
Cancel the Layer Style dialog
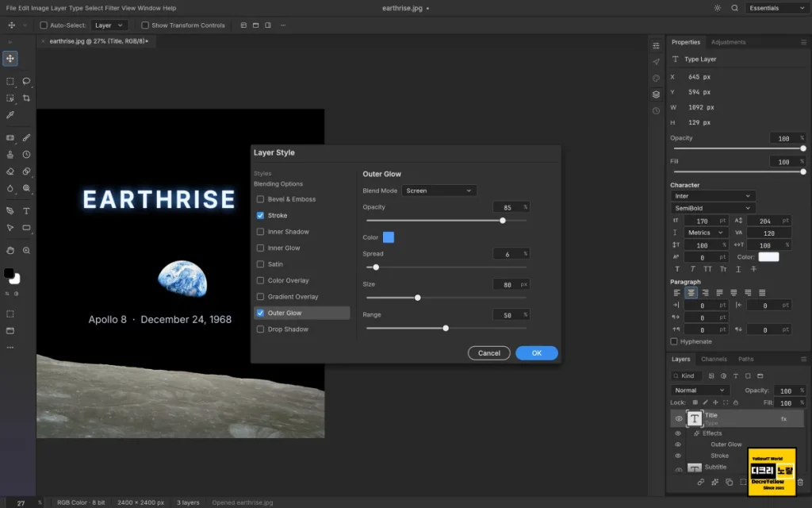pyautogui.click(x=488, y=353)
